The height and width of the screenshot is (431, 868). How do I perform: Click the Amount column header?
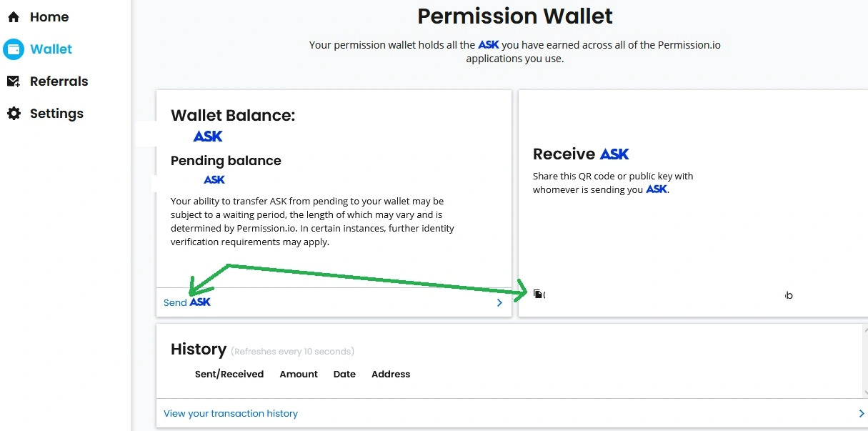(299, 374)
